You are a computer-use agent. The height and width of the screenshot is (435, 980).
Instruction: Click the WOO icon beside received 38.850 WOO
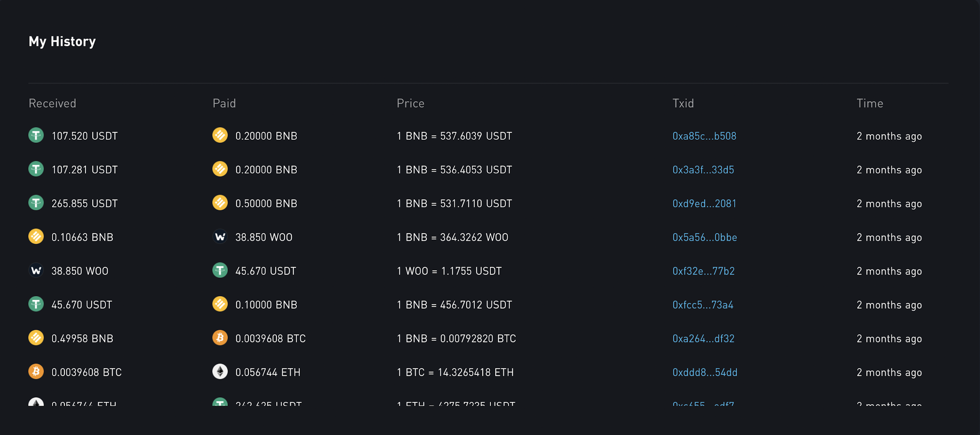[36, 270]
